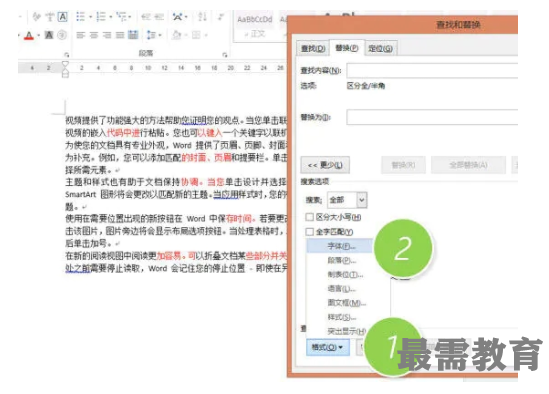This screenshot has height=394, width=549.
Task: Click the ruler indent marker
Action: coord(65,69)
